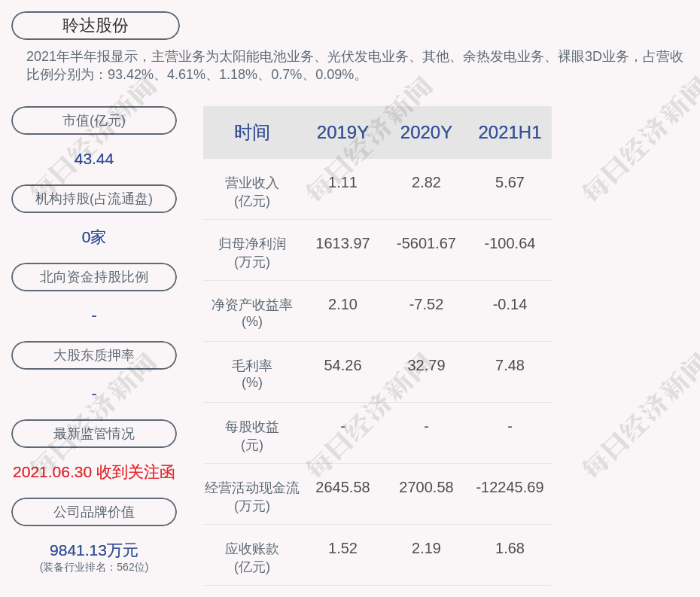Click the 归母净利润(万元) row label
Viewport: 700px width, 597px height.
tap(252, 253)
